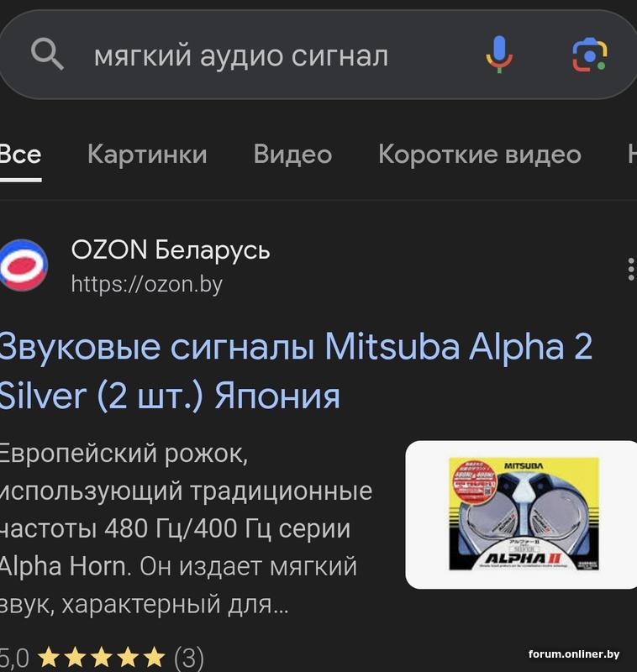The height and width of the screenshot is (672, 637).
Task: Switch to the Видео tab
Action: click(292, 155)
